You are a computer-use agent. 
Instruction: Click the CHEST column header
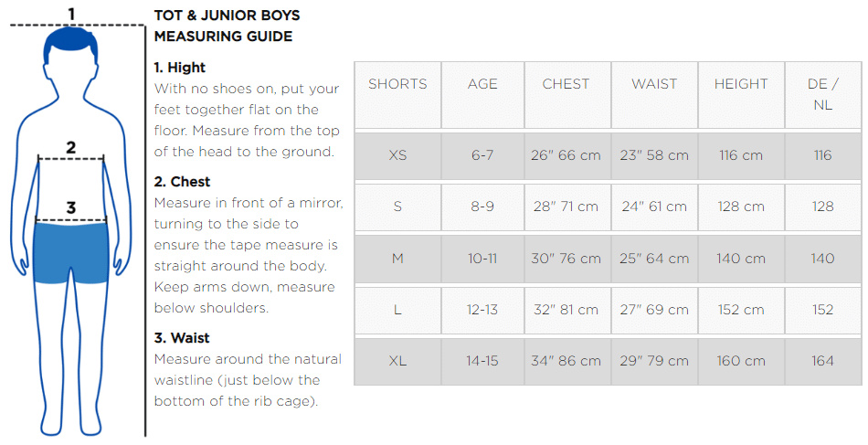click(566, 84)
